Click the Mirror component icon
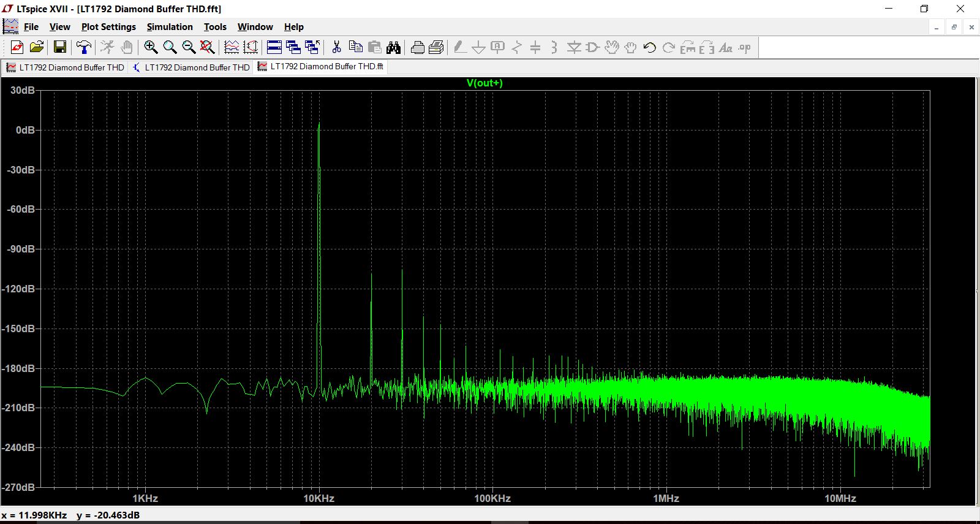The height and width of the screenshot is (524, 980). click(x=707, y=47)
